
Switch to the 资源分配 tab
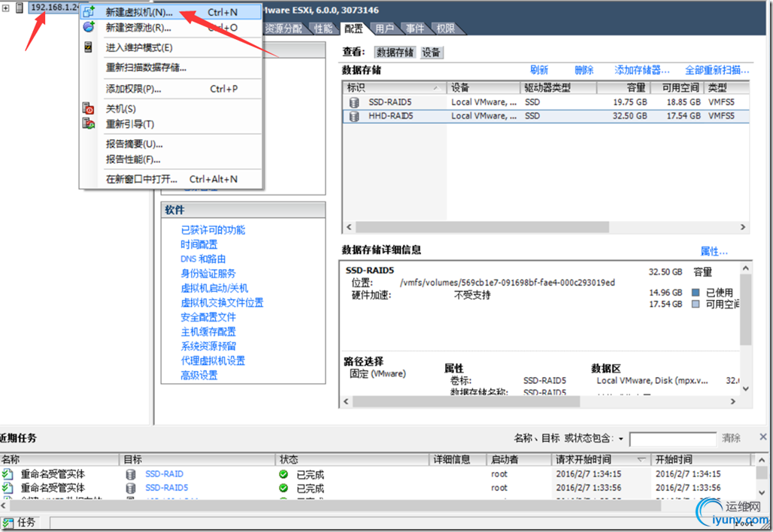[284, 29]
